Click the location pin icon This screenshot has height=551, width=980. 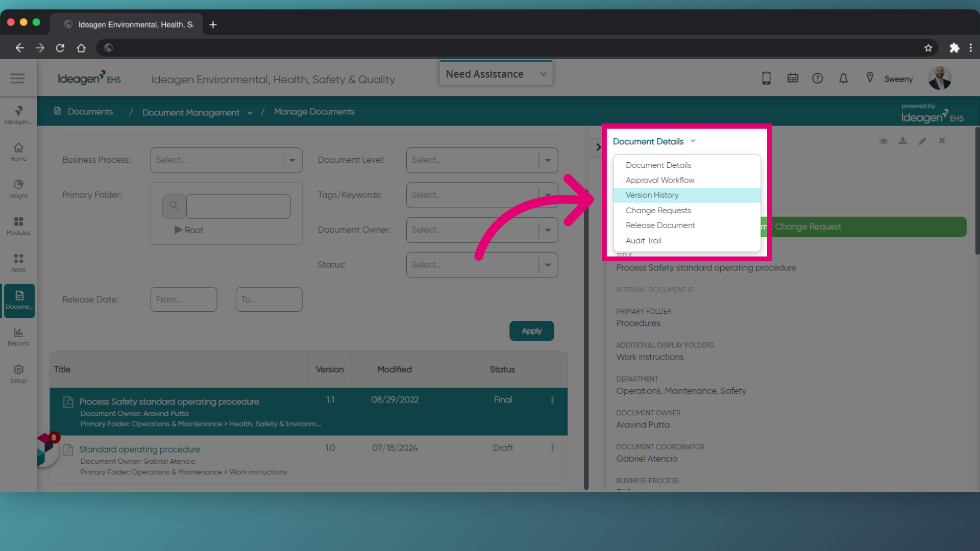tap(870, 78)
